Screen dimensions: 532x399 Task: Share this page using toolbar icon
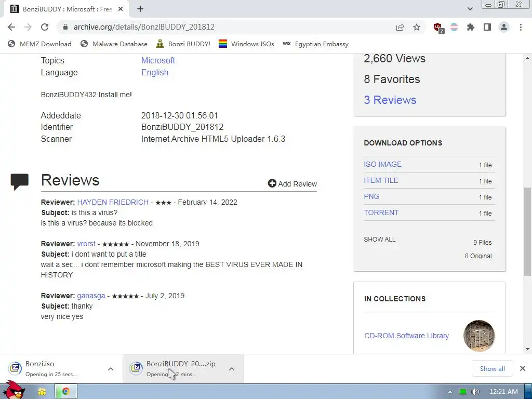[400, 27]
